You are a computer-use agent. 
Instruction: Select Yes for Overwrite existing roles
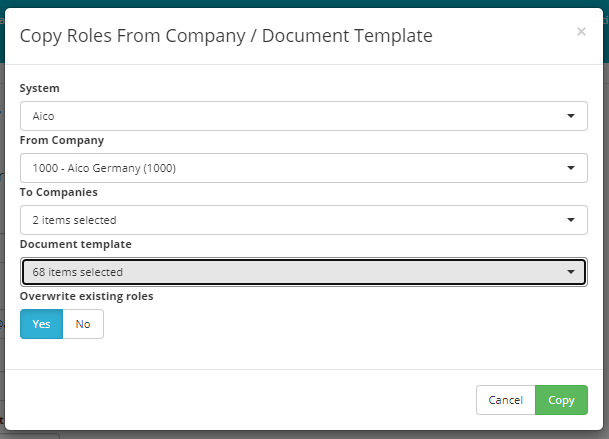[x=41, y=324]
